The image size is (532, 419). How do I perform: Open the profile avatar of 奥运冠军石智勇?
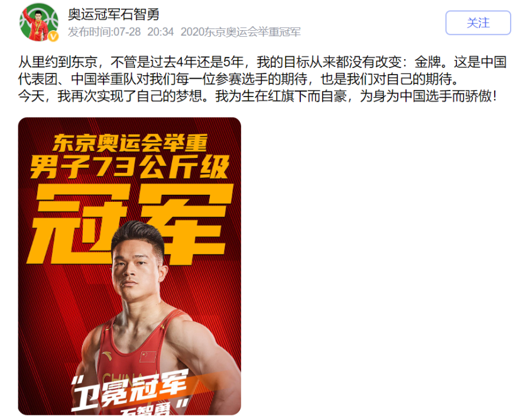coord(38,22)
